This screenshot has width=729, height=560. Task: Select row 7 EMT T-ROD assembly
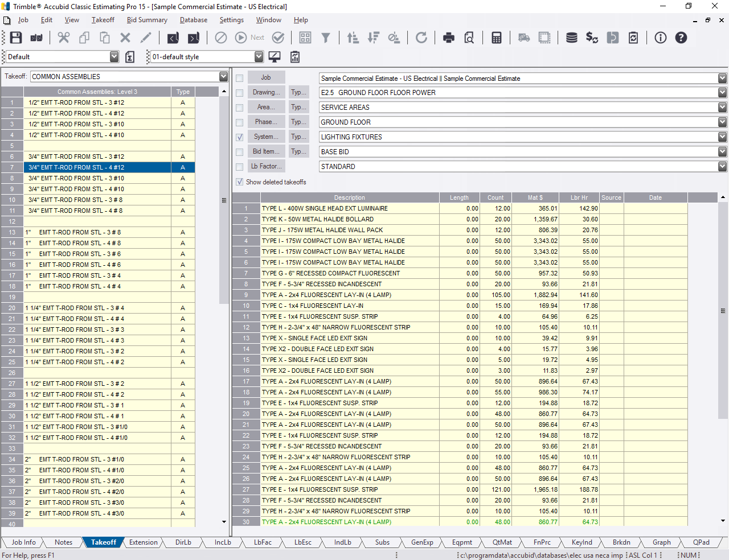(x=97, y=167)
